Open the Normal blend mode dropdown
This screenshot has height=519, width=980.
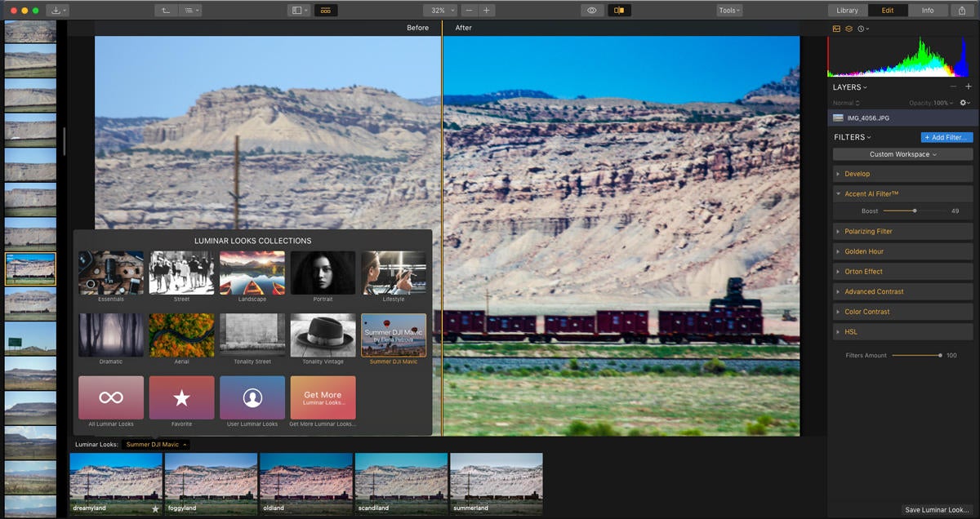pos(846,103)
